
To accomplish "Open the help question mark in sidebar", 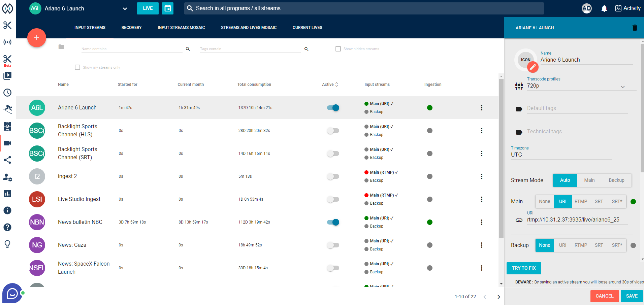I will point(7,227).
